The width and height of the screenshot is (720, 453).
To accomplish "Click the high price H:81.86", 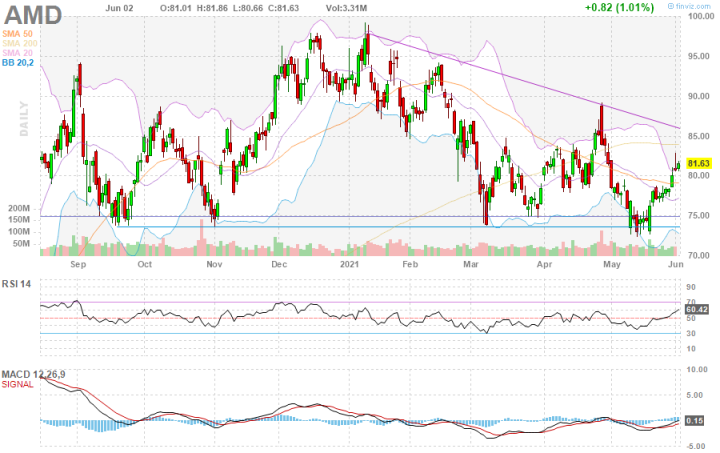I will click(x=212, y=8).
